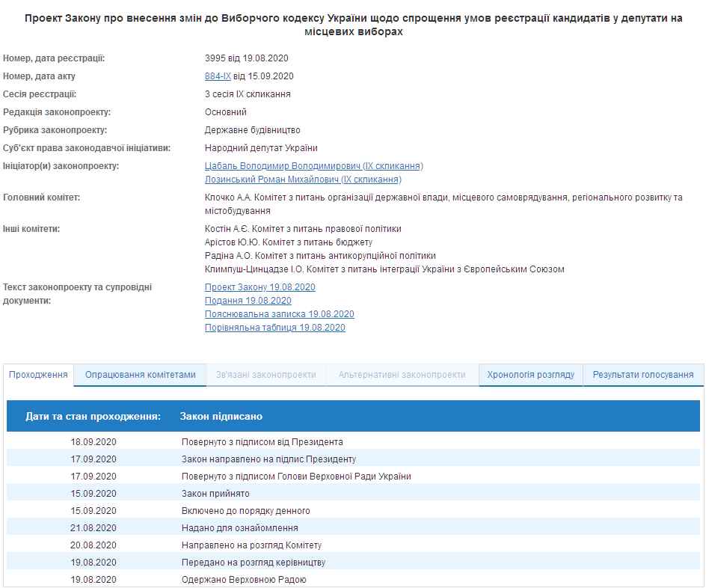Open the Проект Закону 19.08.2020 document
Image resolution: width=709 pixels, height=588 pixels.
[x=260, y=287]
